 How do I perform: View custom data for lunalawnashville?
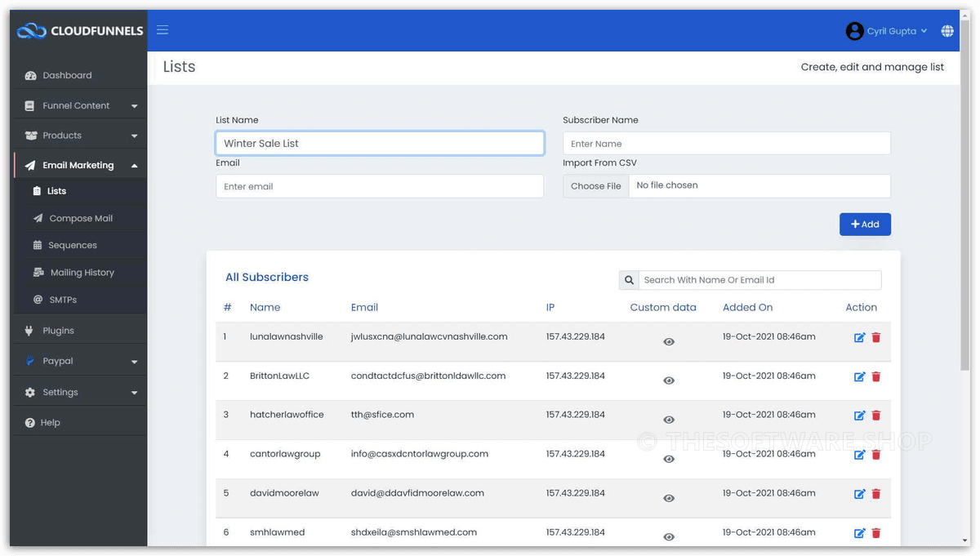pyautogui.click(x=669, y=342)
